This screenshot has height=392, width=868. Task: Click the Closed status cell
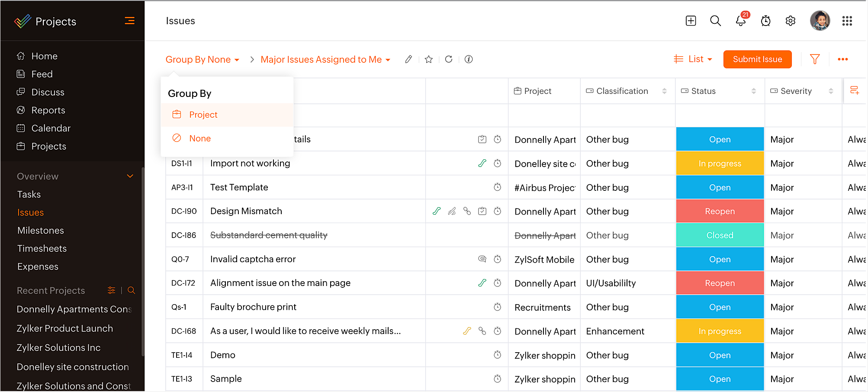pyautogui.click(x=720, y=235)
